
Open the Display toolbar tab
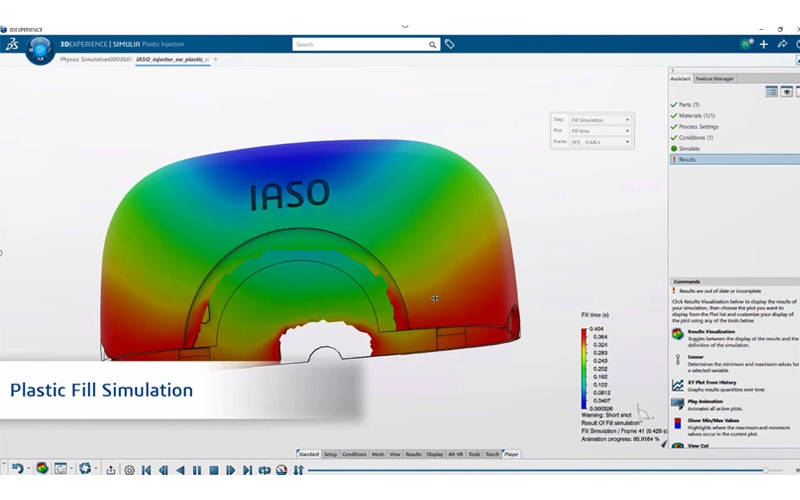click(435, 454)
